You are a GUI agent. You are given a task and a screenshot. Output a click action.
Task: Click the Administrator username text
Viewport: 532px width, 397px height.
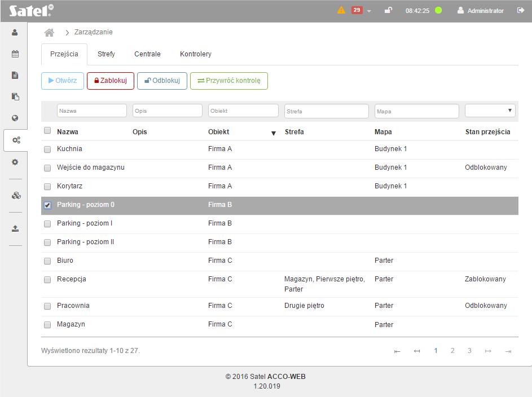click(x=486, y=11)
